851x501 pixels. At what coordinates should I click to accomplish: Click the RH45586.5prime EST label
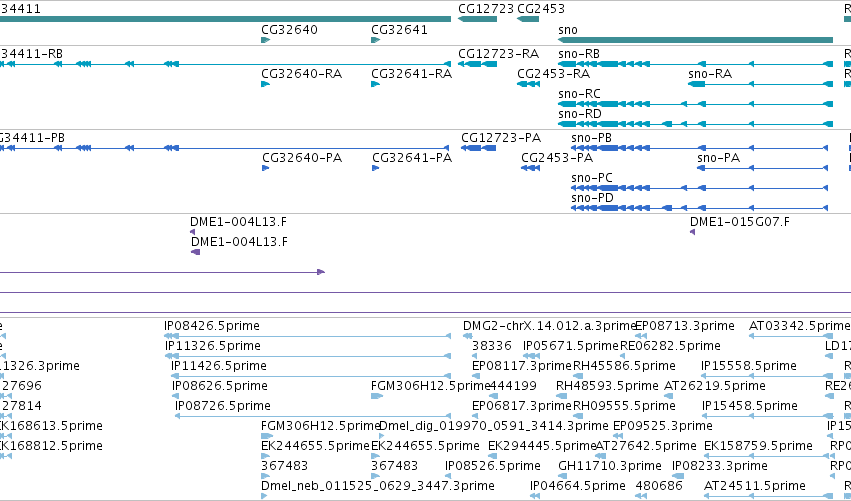pos(624,366)
